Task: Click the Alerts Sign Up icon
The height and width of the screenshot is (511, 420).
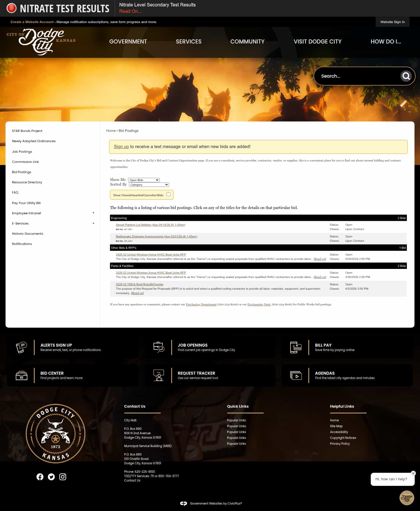Action: (x=21, y=347)
